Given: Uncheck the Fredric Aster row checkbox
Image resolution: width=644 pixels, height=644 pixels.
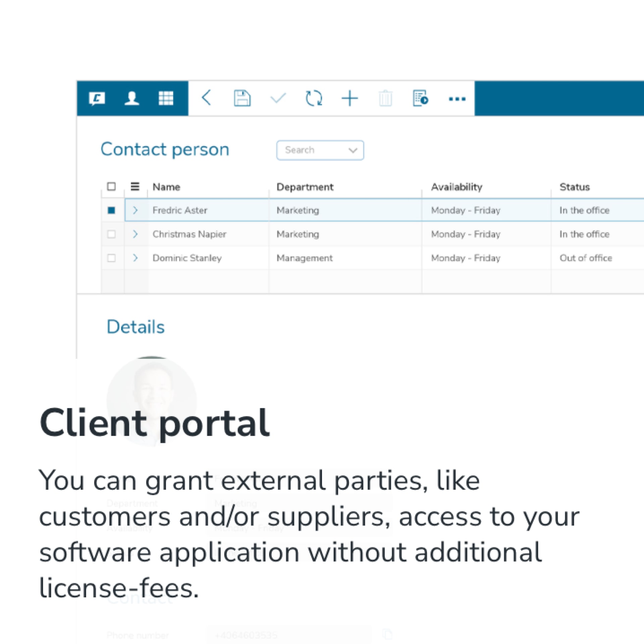Looking at the screenshot, I should click(x=111, y=210).
